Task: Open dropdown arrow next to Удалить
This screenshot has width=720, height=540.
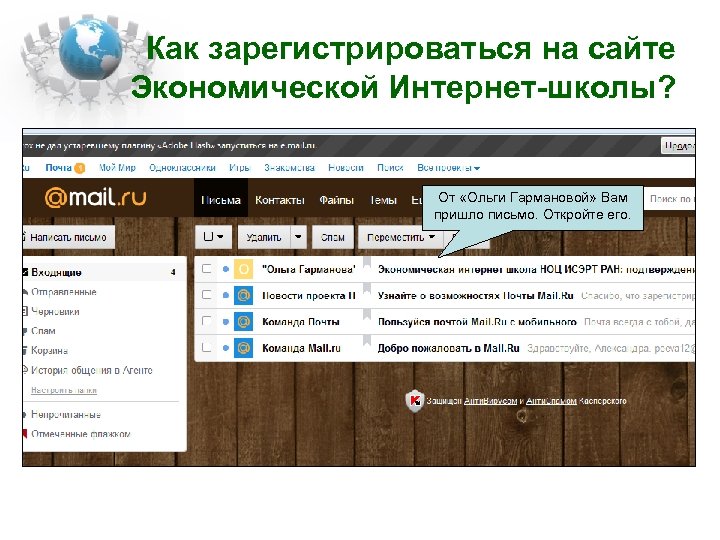Action: point(298,237)
